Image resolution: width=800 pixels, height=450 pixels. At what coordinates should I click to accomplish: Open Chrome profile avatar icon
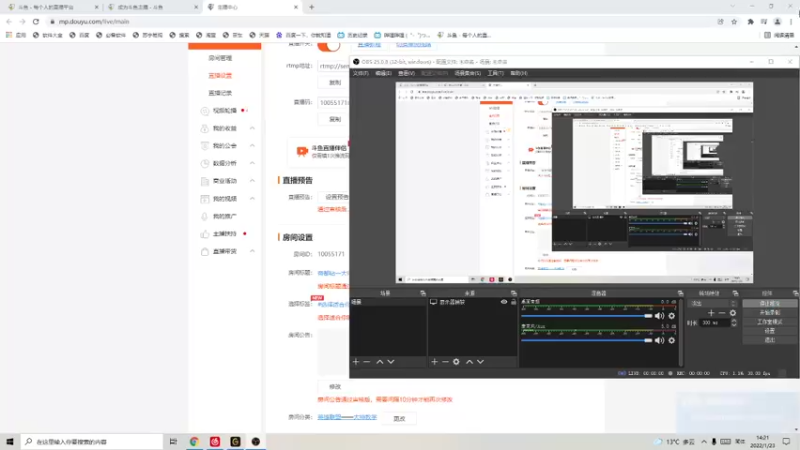[x=778, y=21]
